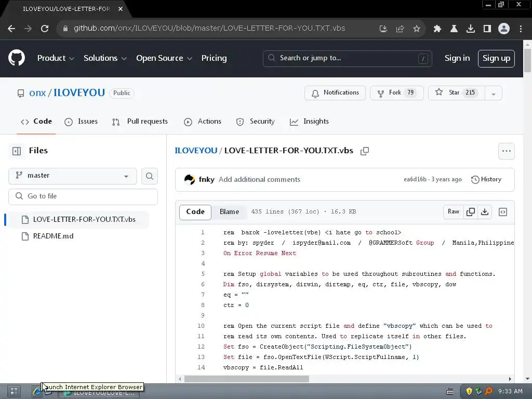Reload the page with refresh icon
Screen dimensions: 532x399
click(45, 29)
